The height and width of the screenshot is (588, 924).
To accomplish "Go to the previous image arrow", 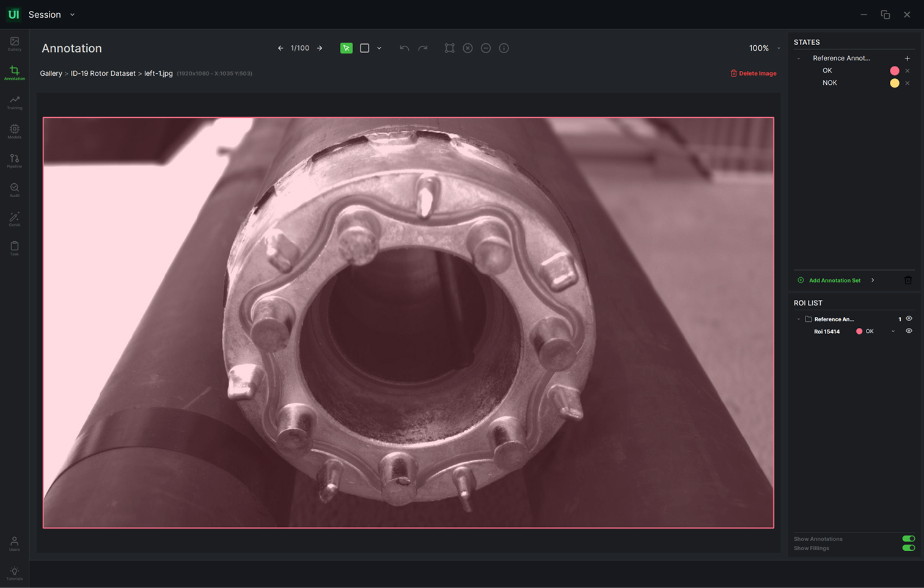I will 280,48.
